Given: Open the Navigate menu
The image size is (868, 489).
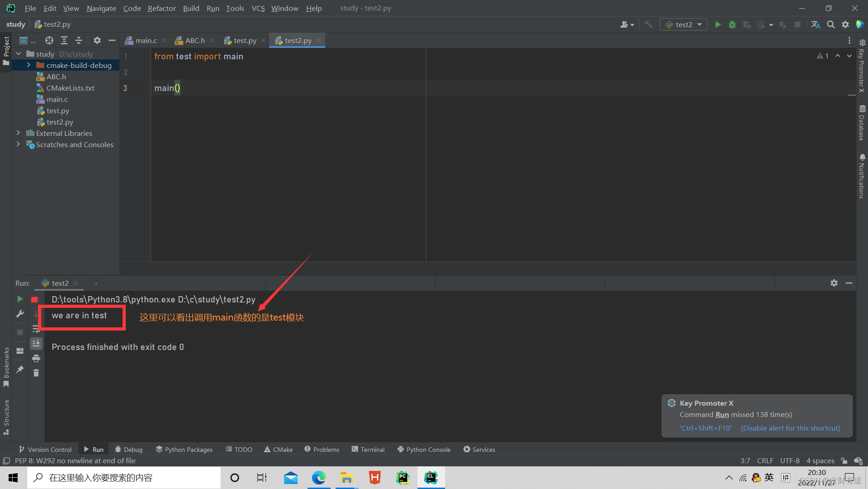Looking at the screenshot, I should coord(101,8).
